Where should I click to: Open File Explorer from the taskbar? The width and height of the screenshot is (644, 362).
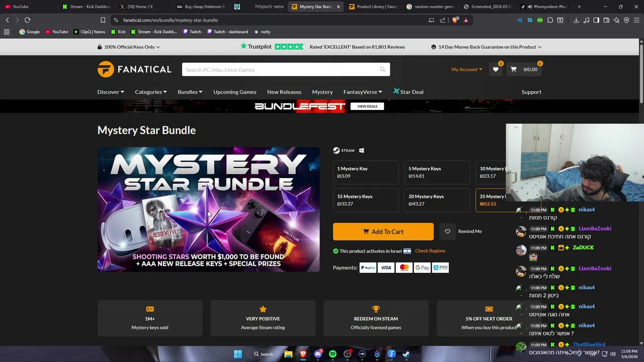[288, 354]
